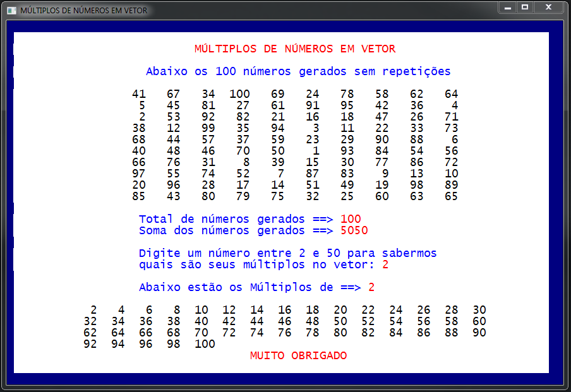
Task: Click number 43 in the generated grid
Action: (173, 196)
